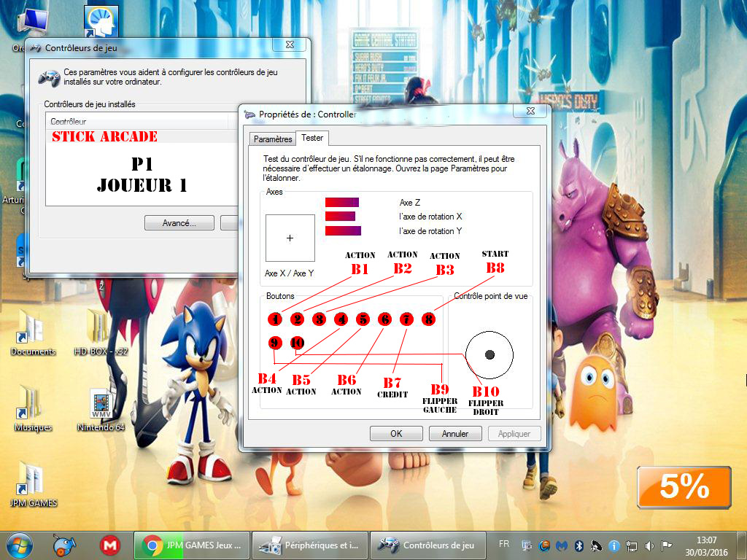Select the Tester tab

(312, 138)
